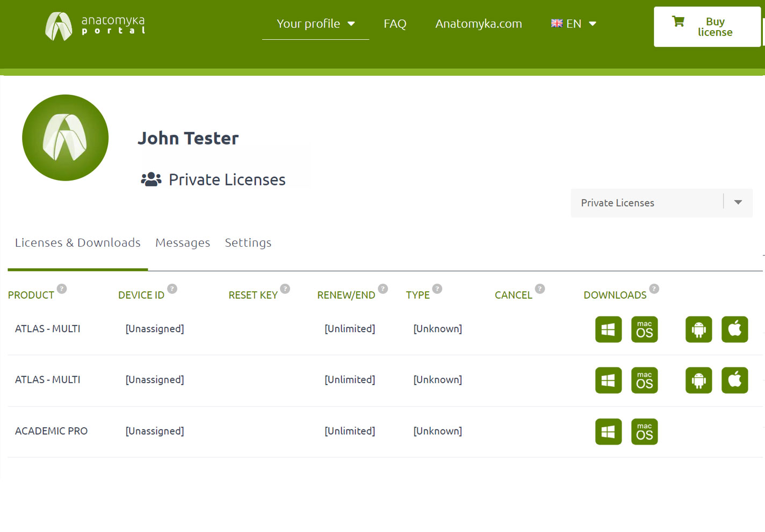Expand the Your profile menu
Image resolution: width=765 pixels, height=532 pixels.
click(315, 24)
